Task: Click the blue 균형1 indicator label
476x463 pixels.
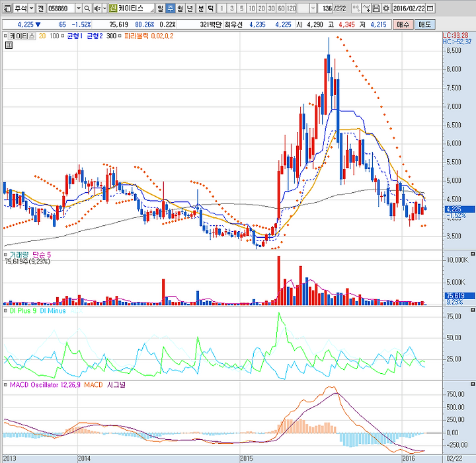Action: coord(75,36)
